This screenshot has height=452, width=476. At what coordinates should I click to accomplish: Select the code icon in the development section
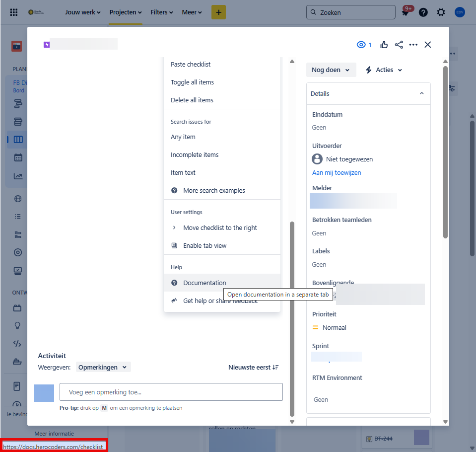tap(17, 343)
